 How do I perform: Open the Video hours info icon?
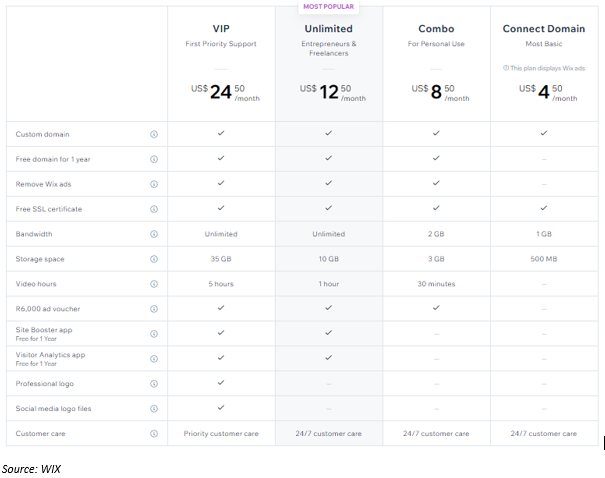[x=154, y=284]
